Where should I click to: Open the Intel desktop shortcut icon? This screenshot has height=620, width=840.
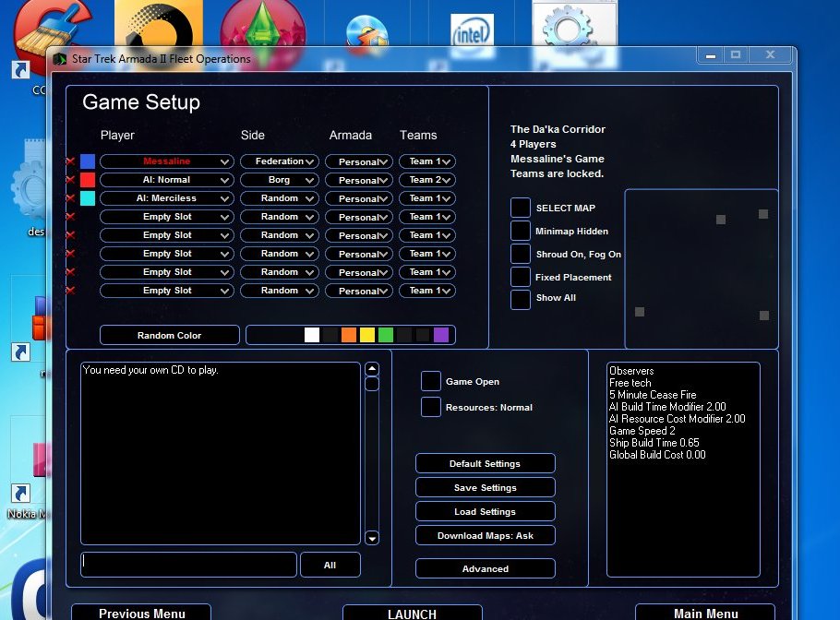pyautogui.click(x=472, y=34)
